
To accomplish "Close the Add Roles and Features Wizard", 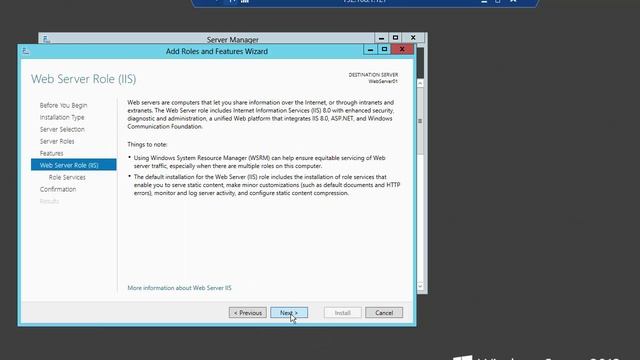I will point(402,49).
